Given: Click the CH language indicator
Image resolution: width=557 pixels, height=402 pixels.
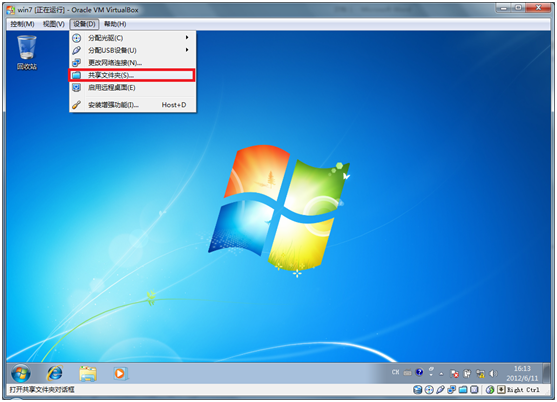Looking at the screenshot, I should [x=395, y=372].
